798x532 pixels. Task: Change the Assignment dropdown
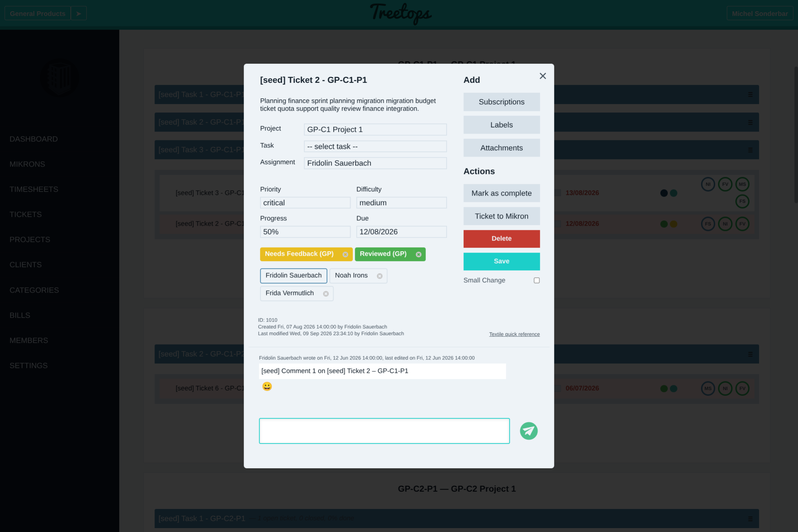375,163
